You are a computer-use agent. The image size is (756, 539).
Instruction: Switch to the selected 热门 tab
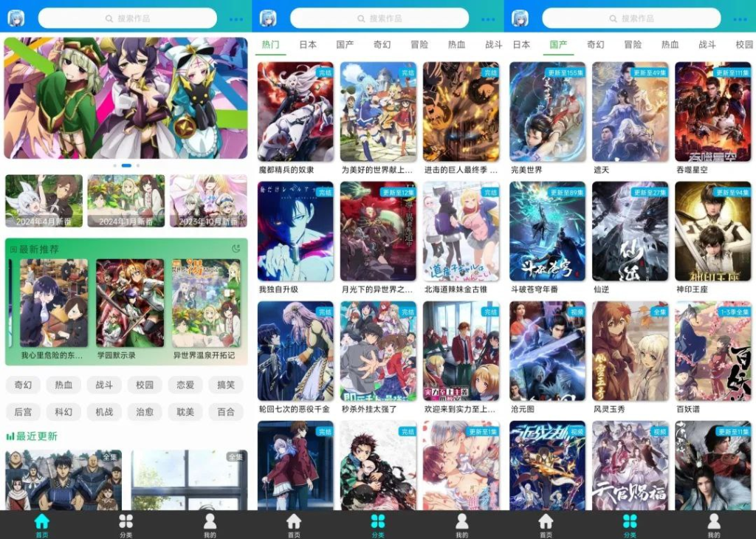tap(270, 45)
